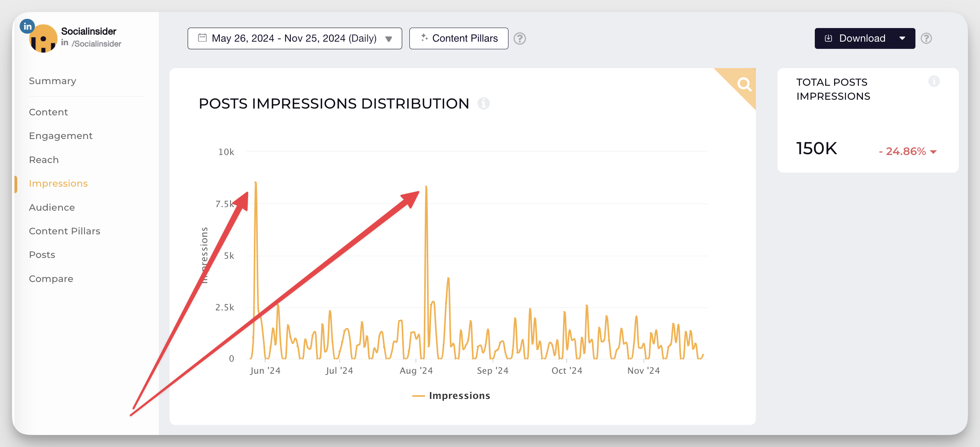Click the Posts Impressions Distribution title
The height and width of the screenshot is (447, 980).
pyautogui.click(x=334, y=104)
